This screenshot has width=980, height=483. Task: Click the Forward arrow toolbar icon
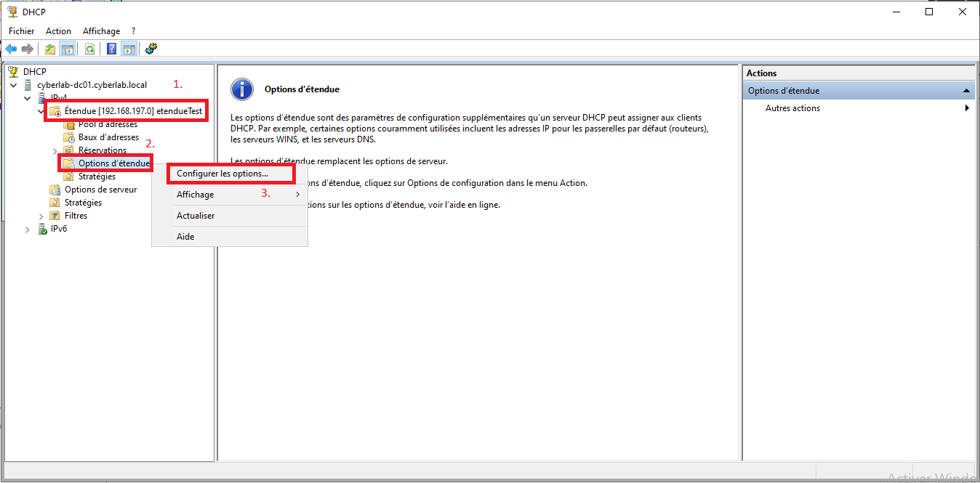[28, 49]
